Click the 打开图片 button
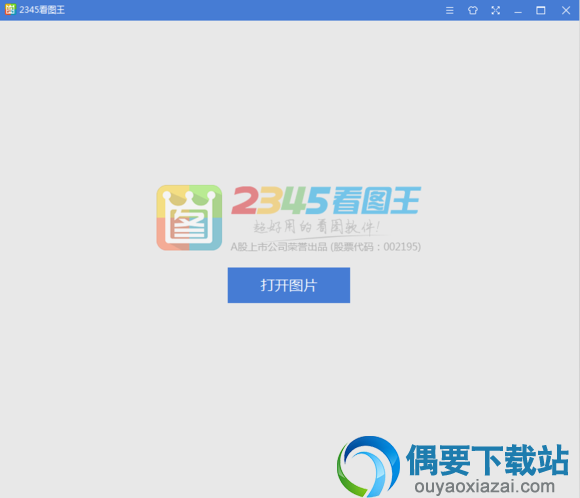The height and width of the screenshot is (498, 580). click(289, 285)
